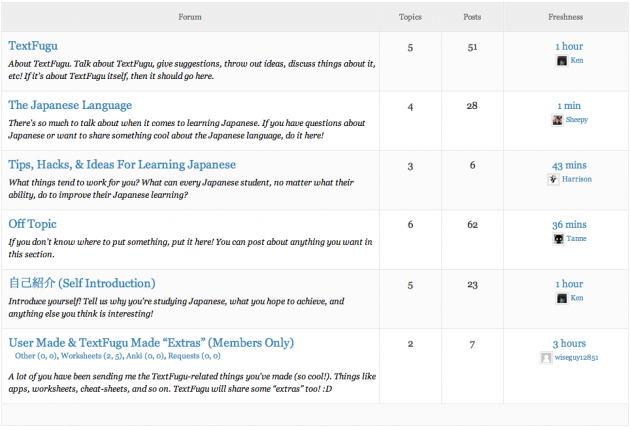Open the 1 hour link in Self Introduction row
Image resolution: width=630 pixels, height=427 pixels.
pyautogui.click(x=569, y=284)
